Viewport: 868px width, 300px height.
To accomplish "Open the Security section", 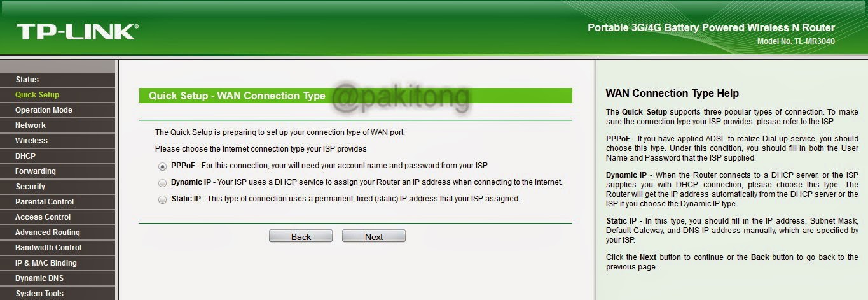I will [58, 187].
